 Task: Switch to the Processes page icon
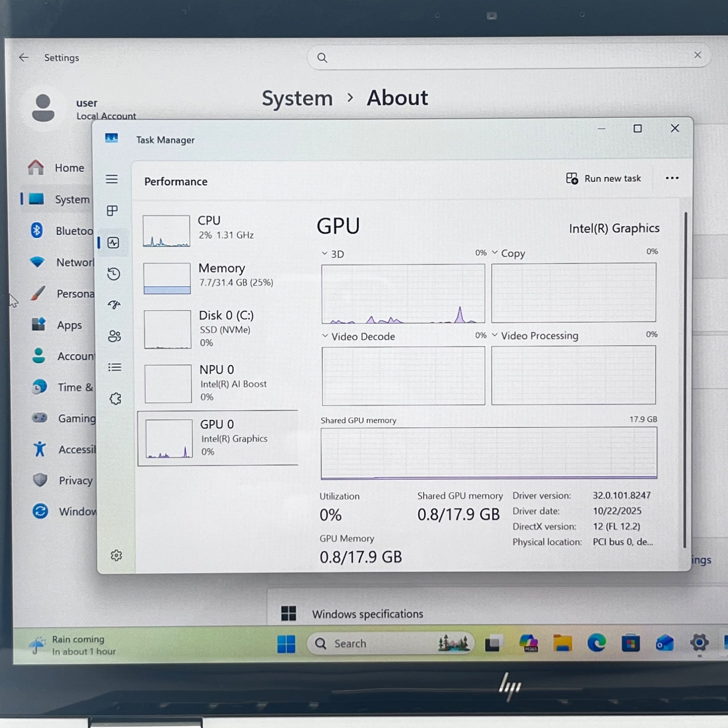coord(112,211)
